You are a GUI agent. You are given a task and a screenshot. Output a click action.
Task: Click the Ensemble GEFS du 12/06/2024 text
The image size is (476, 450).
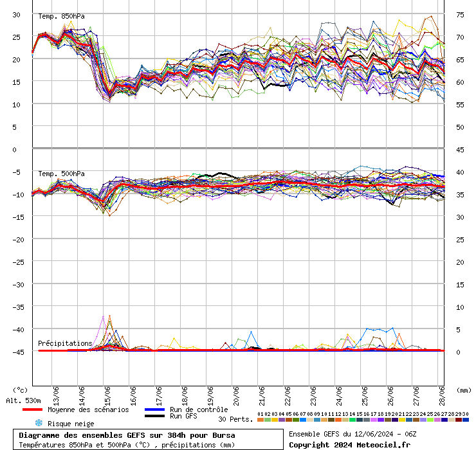click(x=352, y=434)
